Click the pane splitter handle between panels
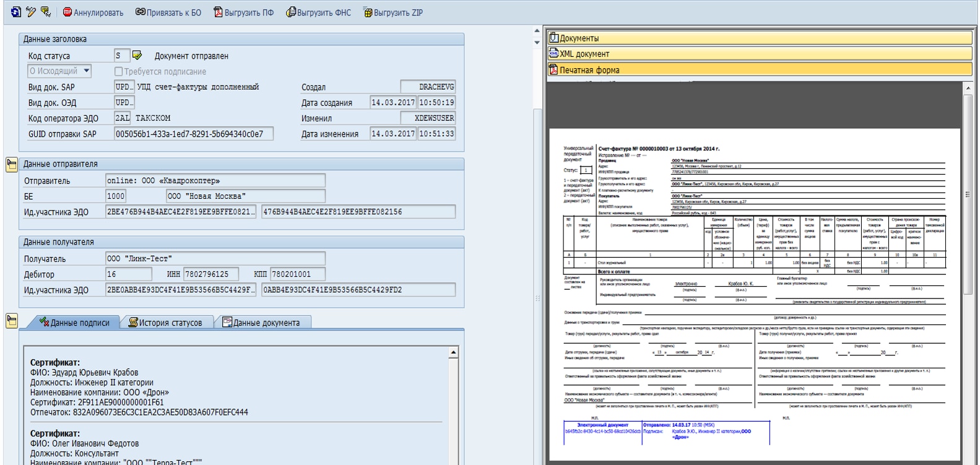 (537, 298)
